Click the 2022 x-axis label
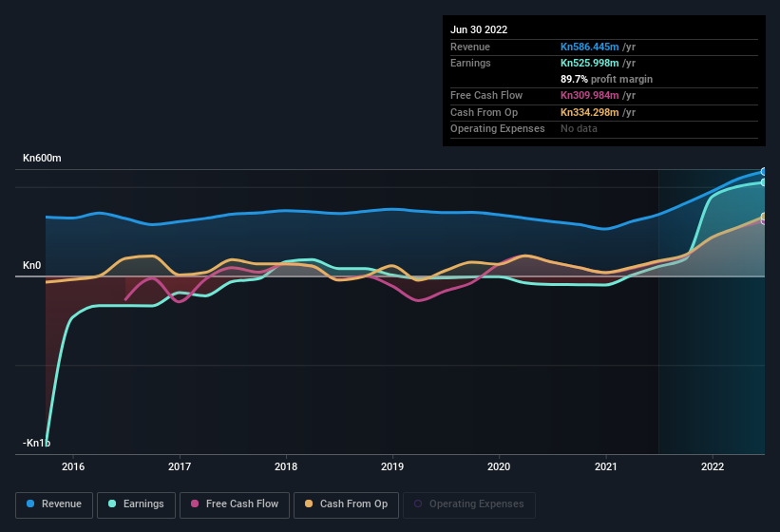 pyautogui.click(x=713, y=466)
